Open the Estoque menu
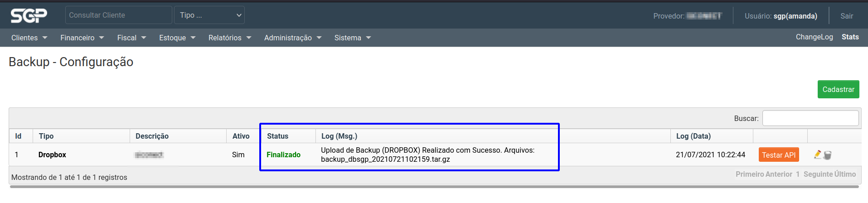Image resolution: width=868 pixels, height=203 pixels. coord(177,38)
